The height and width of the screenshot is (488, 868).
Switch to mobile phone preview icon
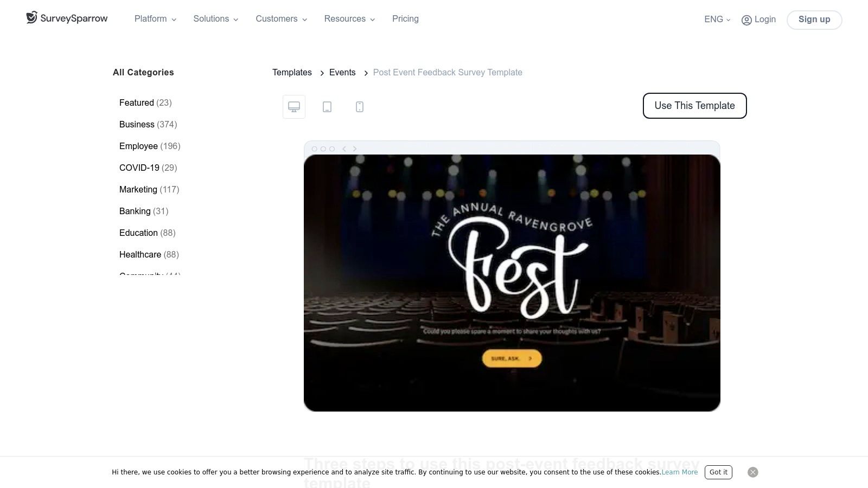pyautogui.click(x=360, y=107)
